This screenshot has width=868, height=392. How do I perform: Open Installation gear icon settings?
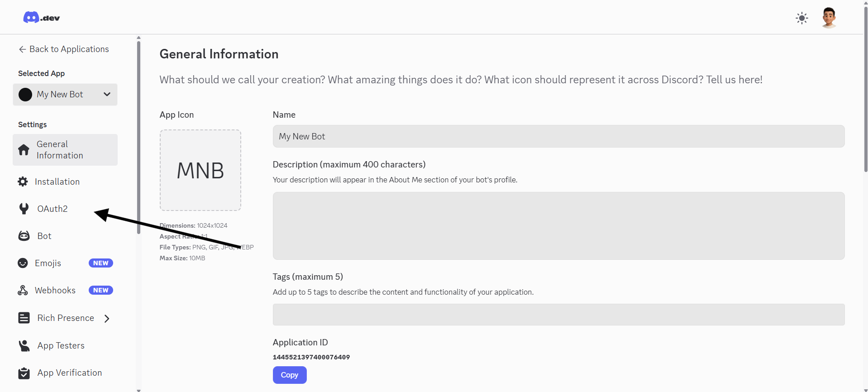pyautogui.click(x=23, y=182)
